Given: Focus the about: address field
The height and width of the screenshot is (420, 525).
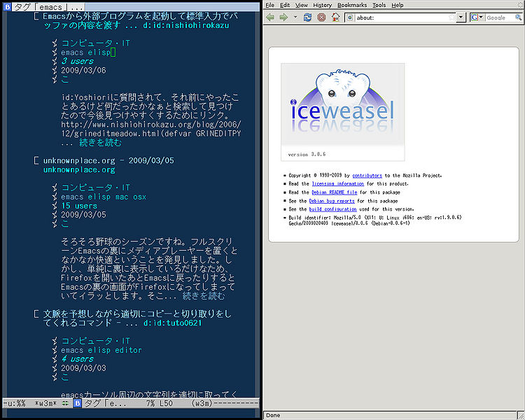Looking at the screenshot, I should (402, 17).
